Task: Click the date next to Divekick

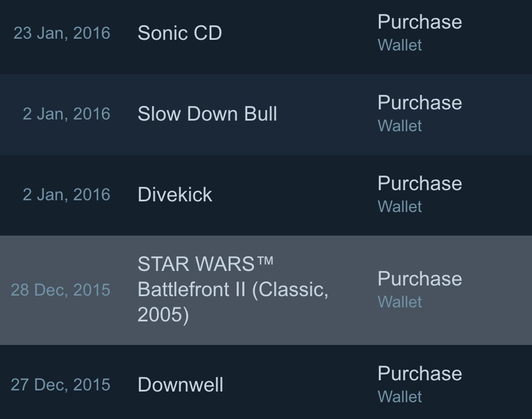Action: 66,195
